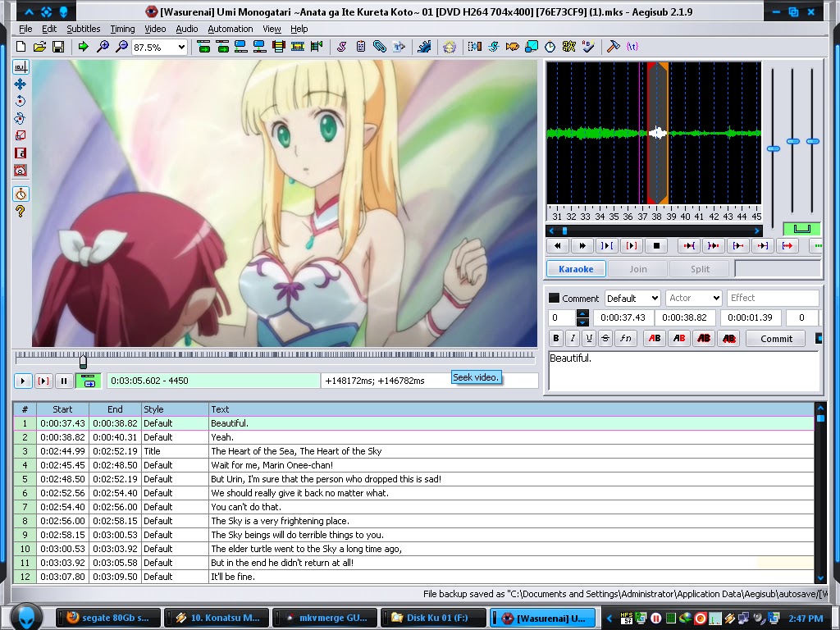
Task: Click the Karaoke button
Action: pos(576,269)
